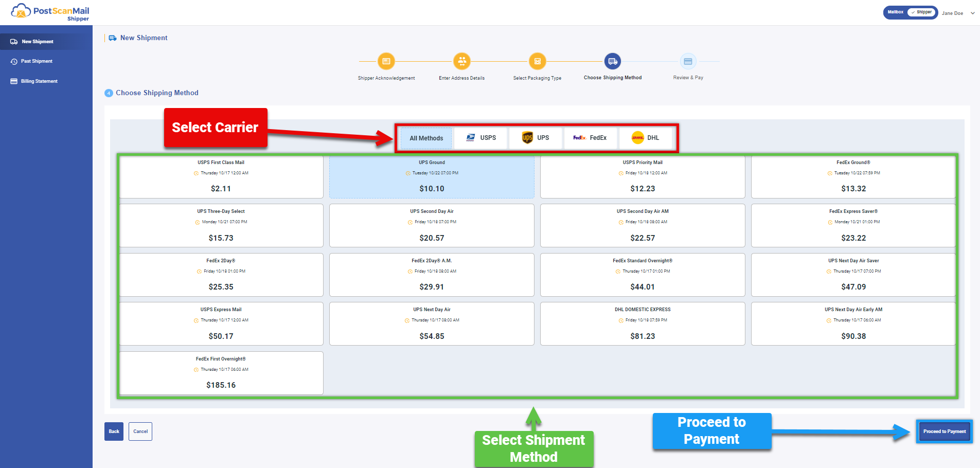Filter by the UPS carrier tab
Viewport: 980px width, 468px height.
click(x=536, y=138)
